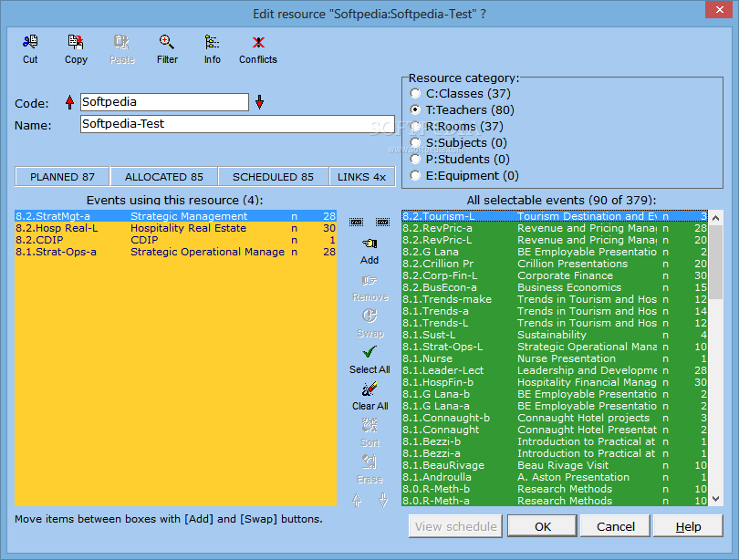
Task: Show Conflicts using the red X icon
Action: pyautogui.click(x=258, y=42)
